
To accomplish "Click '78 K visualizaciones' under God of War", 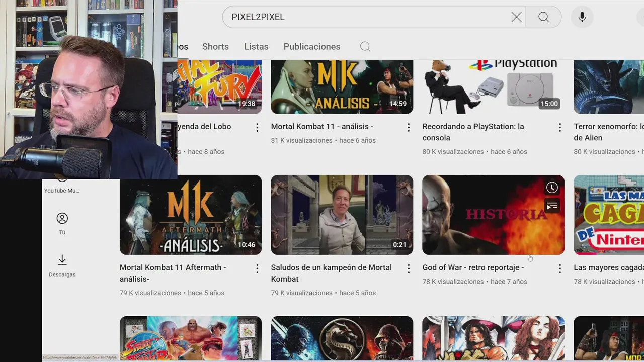I will click(x=453, y=282).
